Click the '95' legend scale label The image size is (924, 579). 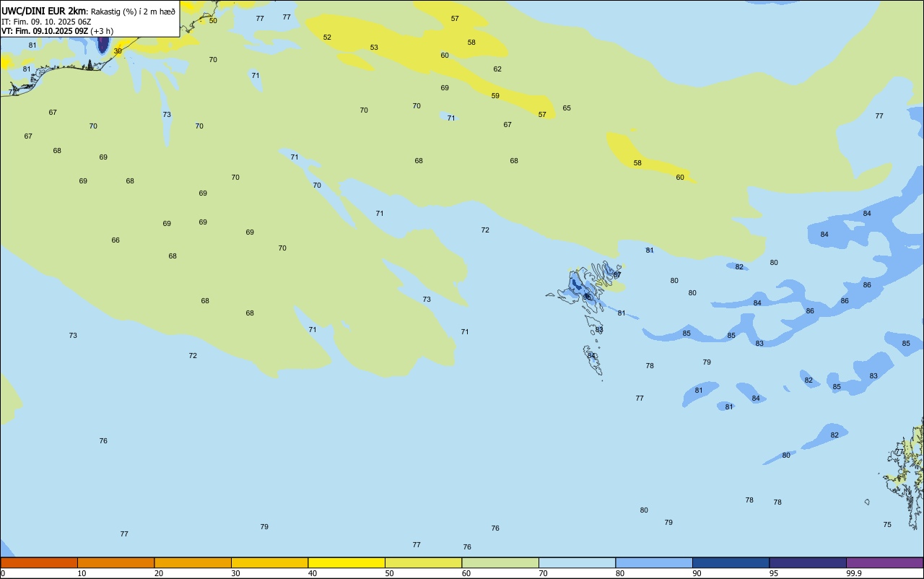coord(774,573)
